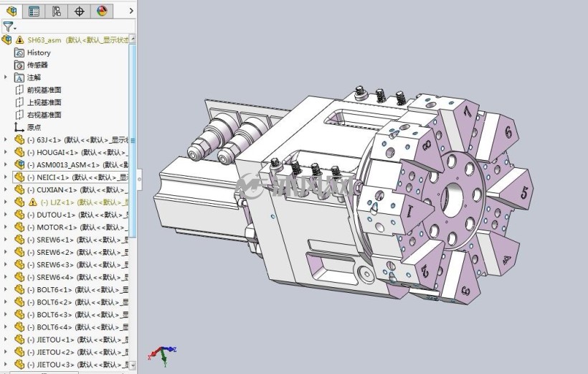
Task: Click the HOUGAI<1> part icon
Action: 19,152
